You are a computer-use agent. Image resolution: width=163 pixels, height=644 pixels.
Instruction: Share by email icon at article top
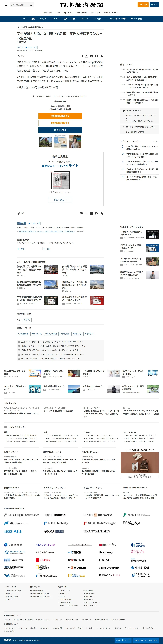tap(81, 56)
